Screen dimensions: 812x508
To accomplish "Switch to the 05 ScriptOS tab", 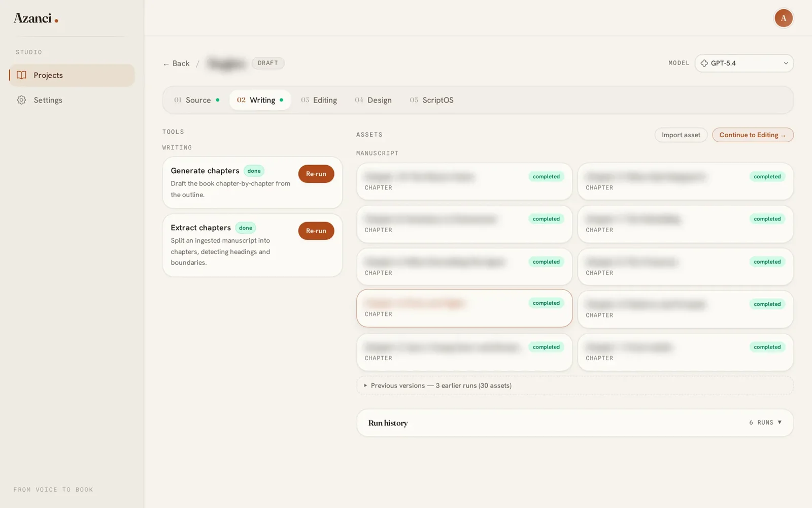I will (x=431, y=100).
